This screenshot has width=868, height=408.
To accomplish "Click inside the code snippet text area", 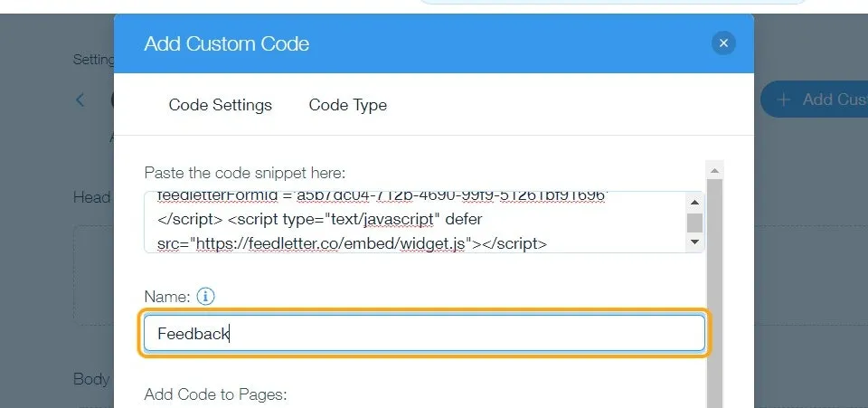I will (x=415, y=222).
